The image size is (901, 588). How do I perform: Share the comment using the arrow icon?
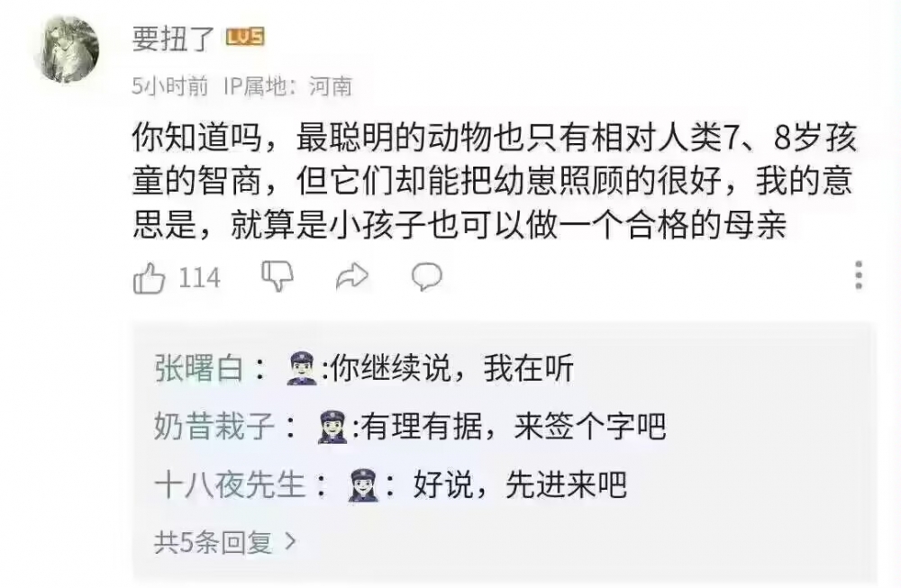point(351,277)
